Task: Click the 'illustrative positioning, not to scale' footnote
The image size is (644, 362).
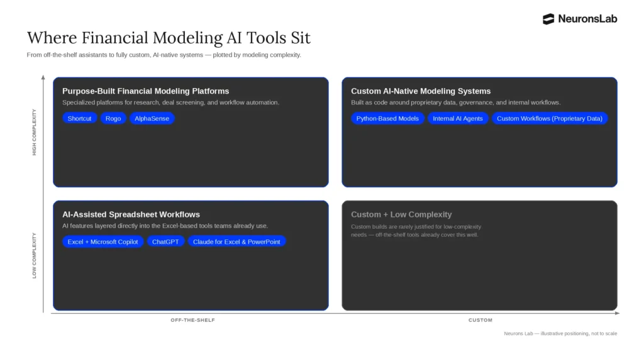Action: point(560,334)
